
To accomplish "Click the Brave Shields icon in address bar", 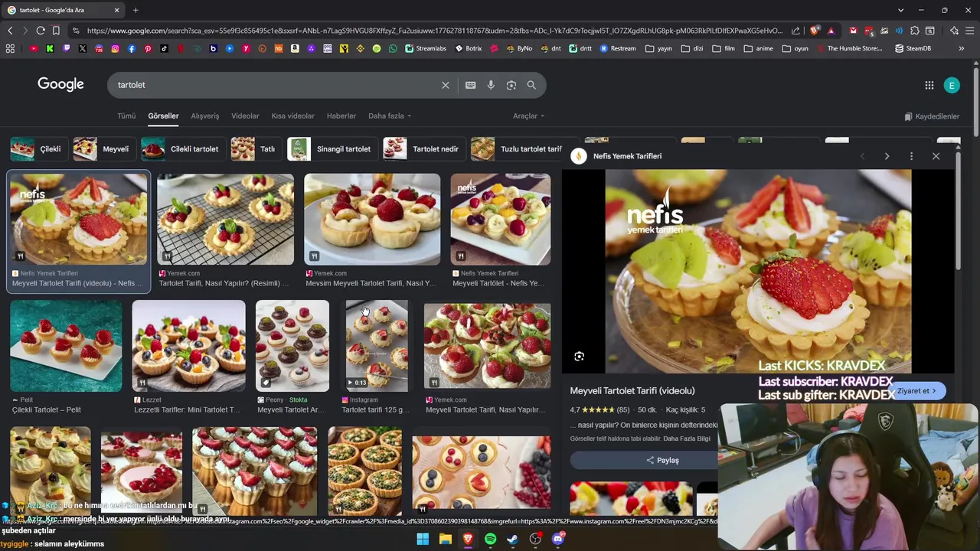I will 815,31.
